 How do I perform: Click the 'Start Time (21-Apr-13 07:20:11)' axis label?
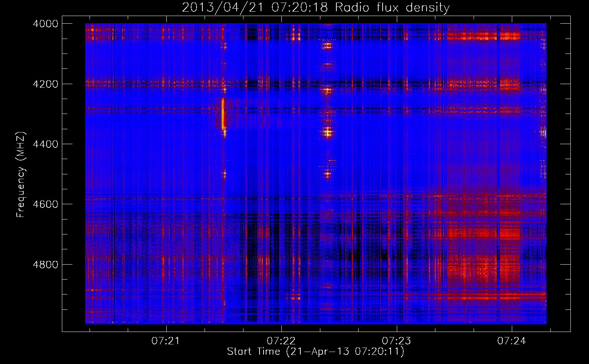tap(316, 352)
